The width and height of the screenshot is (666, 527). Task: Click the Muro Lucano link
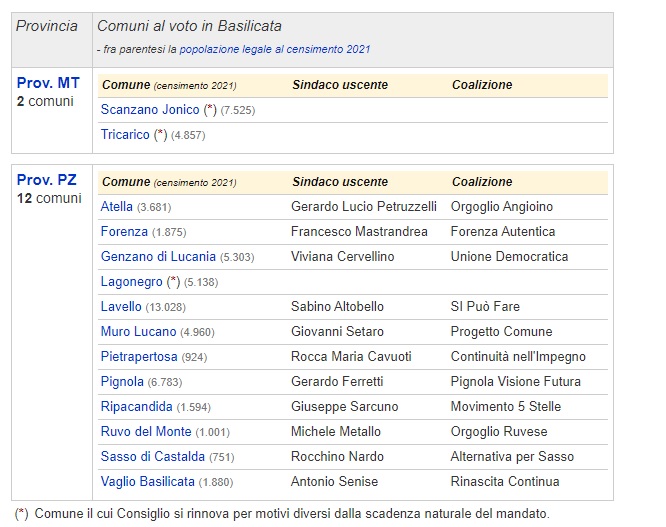(x=138, y=332)
